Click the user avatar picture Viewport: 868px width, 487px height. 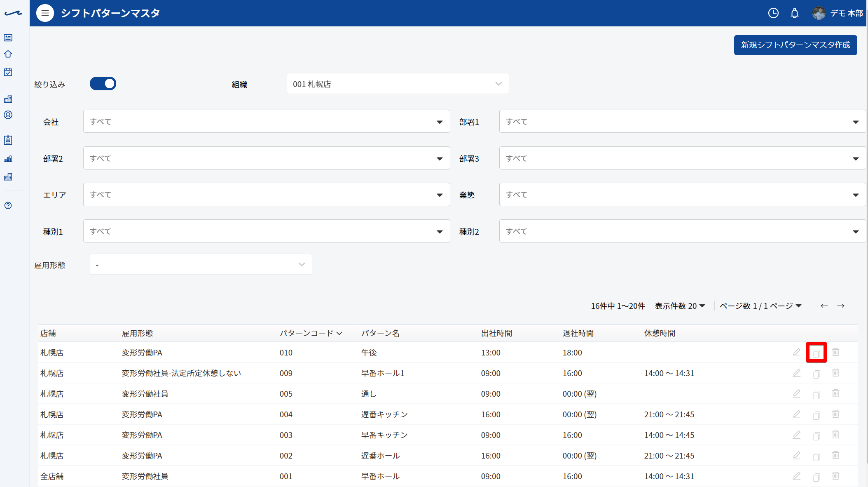coord(819,13)
